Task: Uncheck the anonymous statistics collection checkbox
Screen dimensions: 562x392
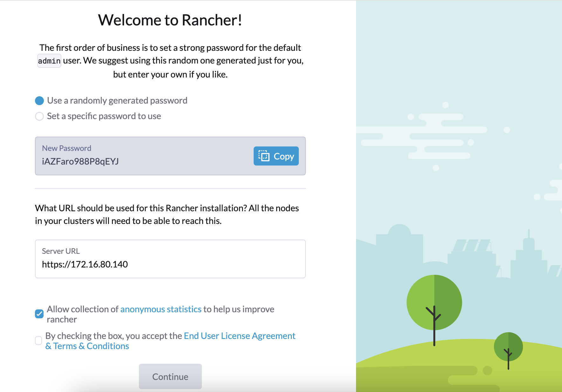Action: 39,314
